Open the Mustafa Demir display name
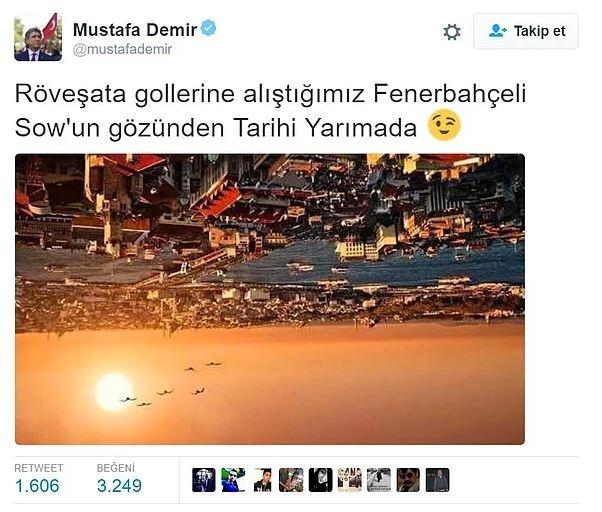This screenshot has height=512, width=602. point(135,30)
